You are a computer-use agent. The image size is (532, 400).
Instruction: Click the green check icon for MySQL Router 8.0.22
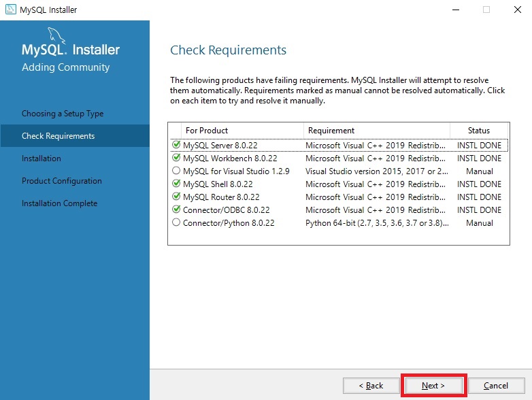point(176,196)
